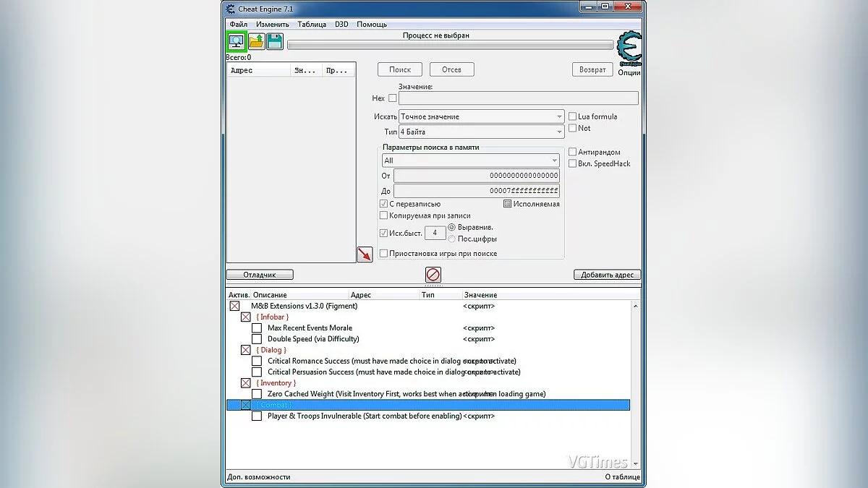Viewport: 868px width, 488px height.
Task: Open the Искать scan type dropdown
Action: 481,116
